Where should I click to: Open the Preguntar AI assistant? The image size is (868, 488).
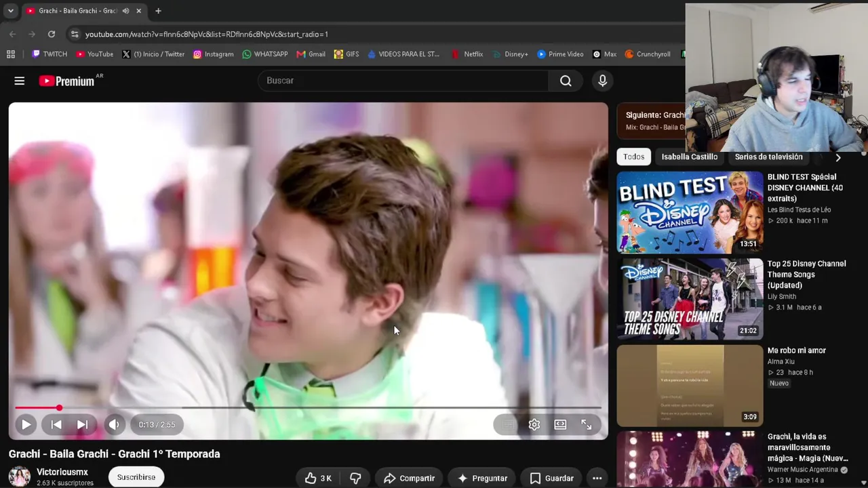pos(483,479)
